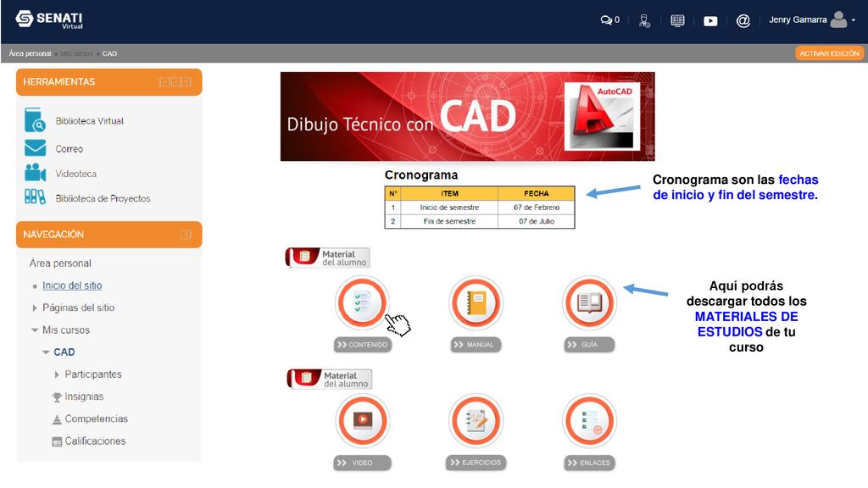Expand Páginas del sitio tree arrow
Viewport: 868px width, 488px height.
34,308
